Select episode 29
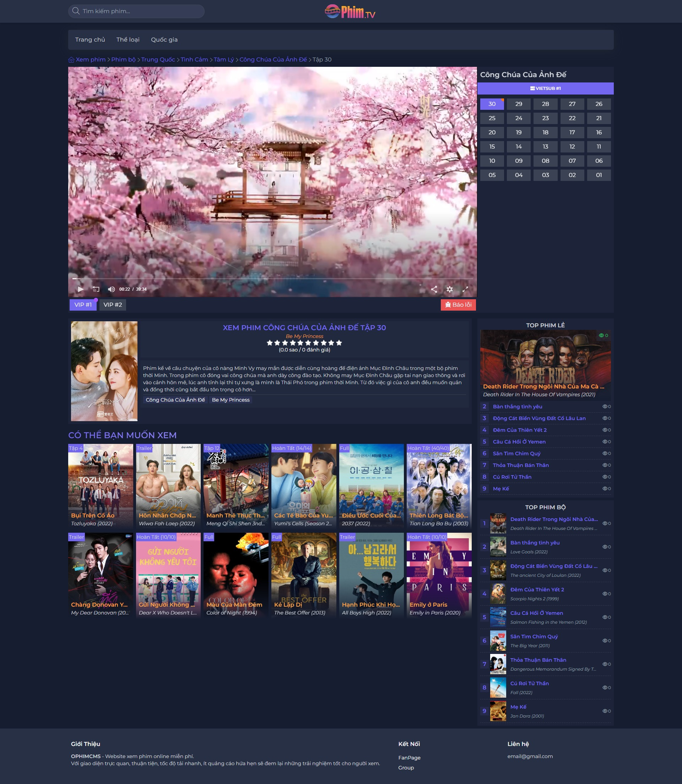This screenshot has width=682, height=784. 519,104
